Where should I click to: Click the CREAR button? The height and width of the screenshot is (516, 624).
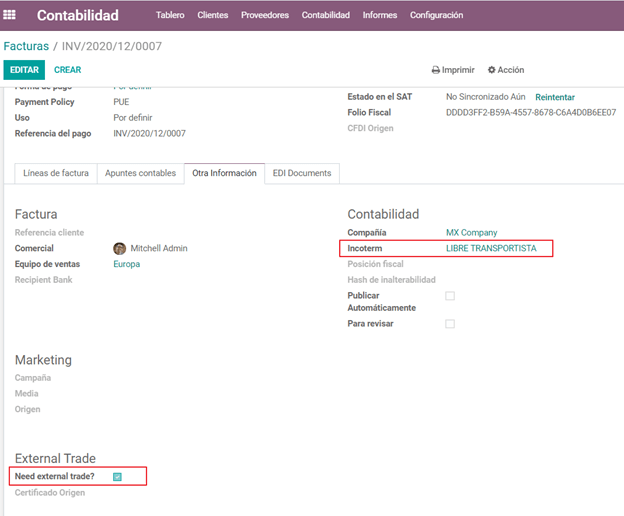[x=67, y=70]
